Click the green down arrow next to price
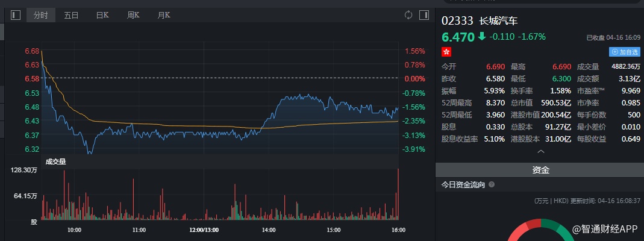Viewport: 644px width, 241px height. click(481, 37)
